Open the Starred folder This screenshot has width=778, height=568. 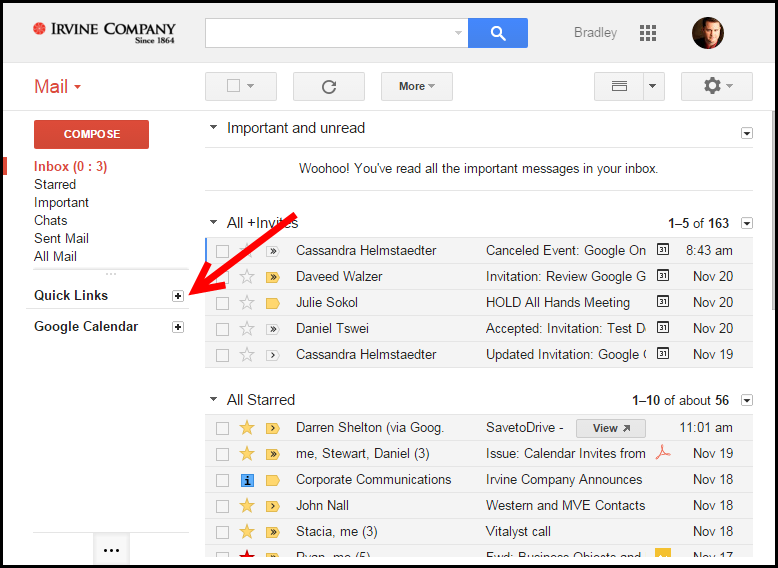click(55, 185)
